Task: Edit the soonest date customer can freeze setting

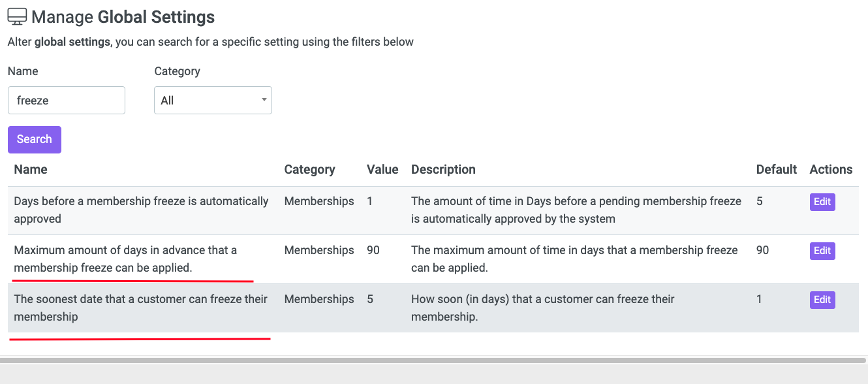Action: 822,300
